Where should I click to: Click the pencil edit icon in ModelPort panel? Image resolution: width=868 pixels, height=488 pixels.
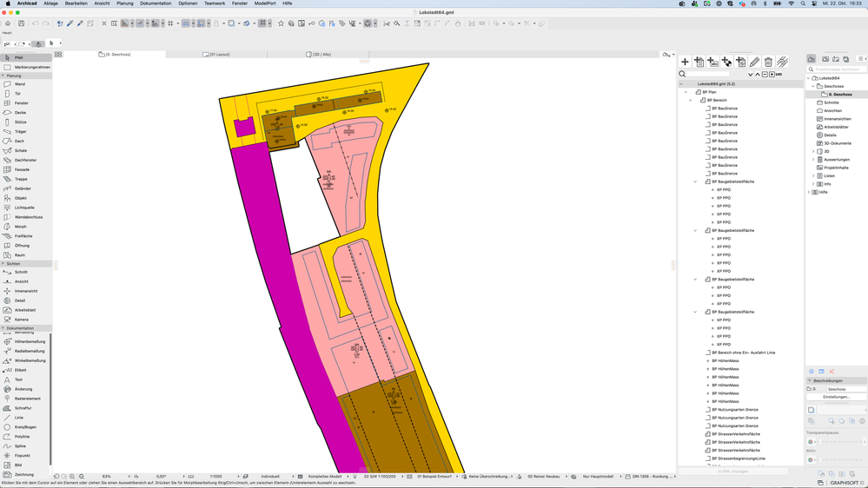coord(754,62)
